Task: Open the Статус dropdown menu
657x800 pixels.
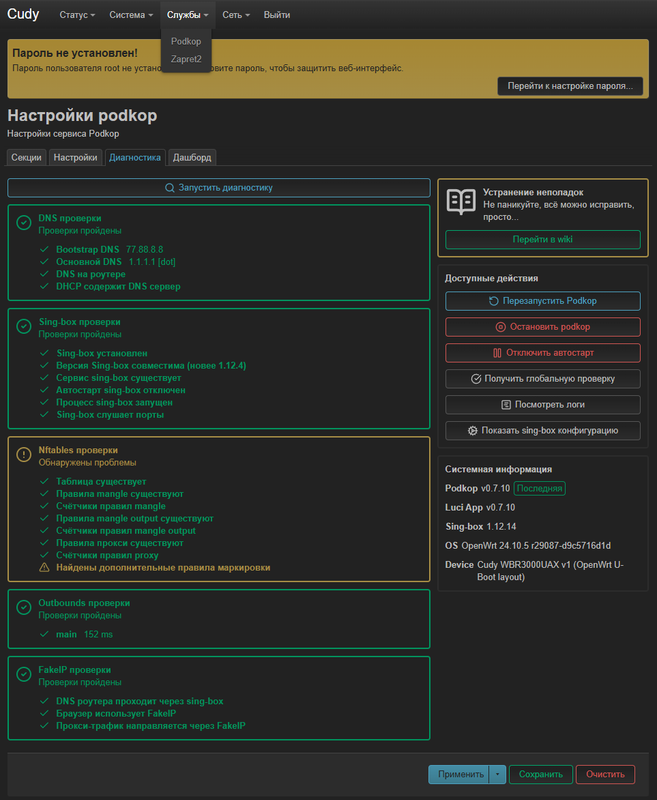Action: (77, 15)
